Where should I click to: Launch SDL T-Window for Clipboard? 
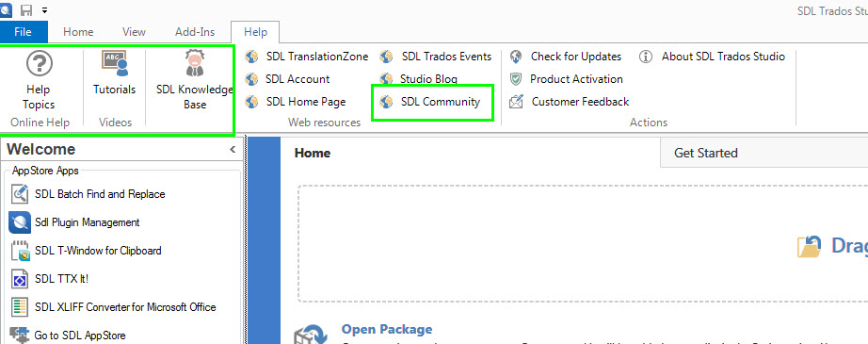[87, 251]
